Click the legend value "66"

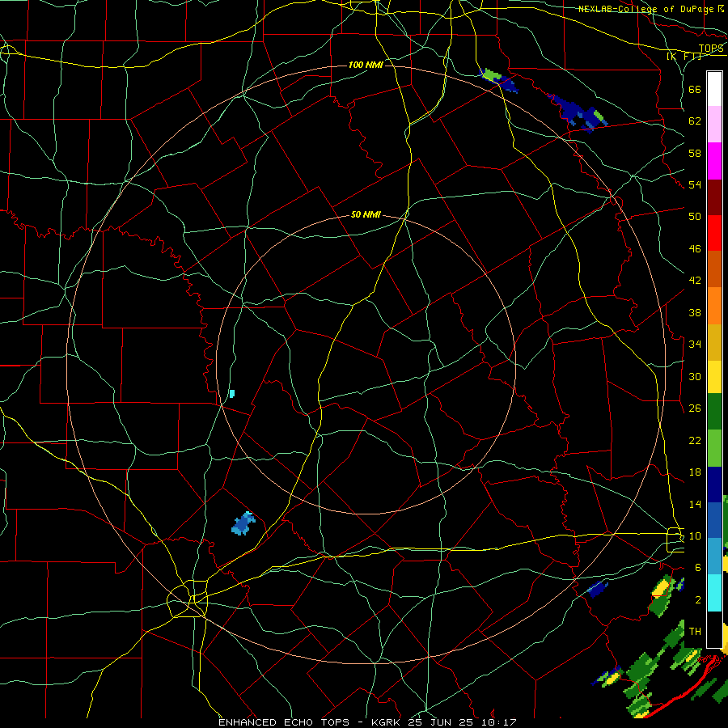695,89
